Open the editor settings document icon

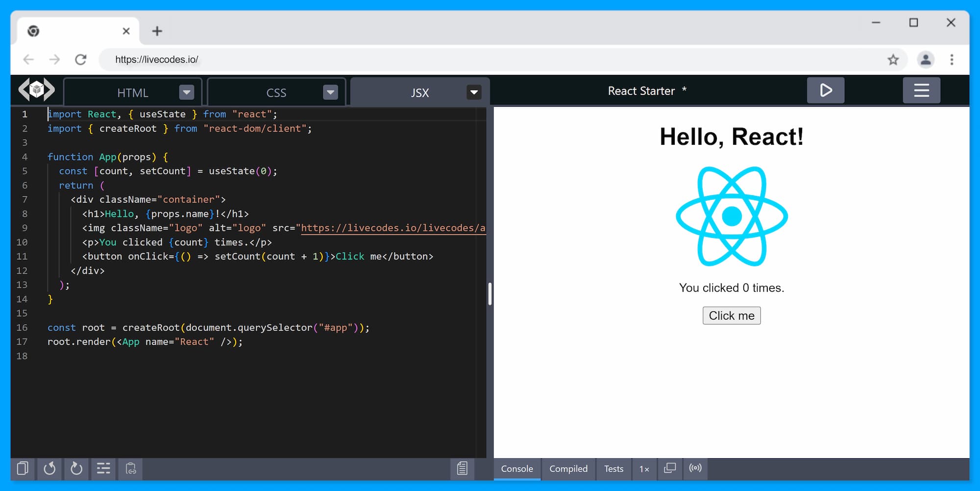coord(462,468)
